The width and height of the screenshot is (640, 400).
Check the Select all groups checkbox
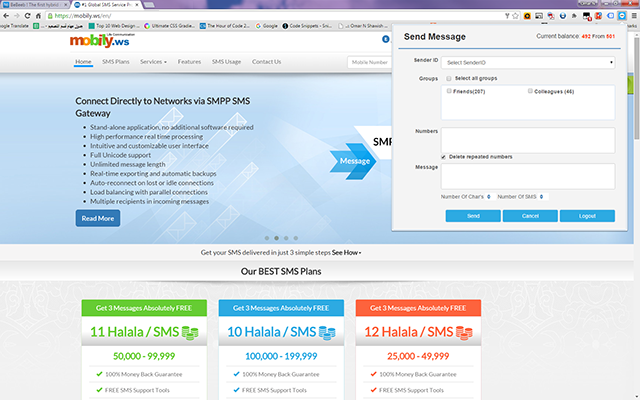tap(449, 78)
